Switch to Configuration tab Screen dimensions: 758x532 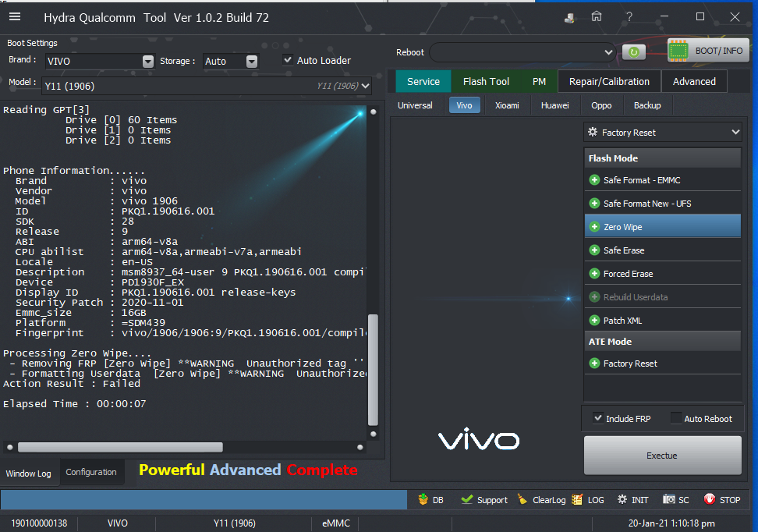point(91,472)
